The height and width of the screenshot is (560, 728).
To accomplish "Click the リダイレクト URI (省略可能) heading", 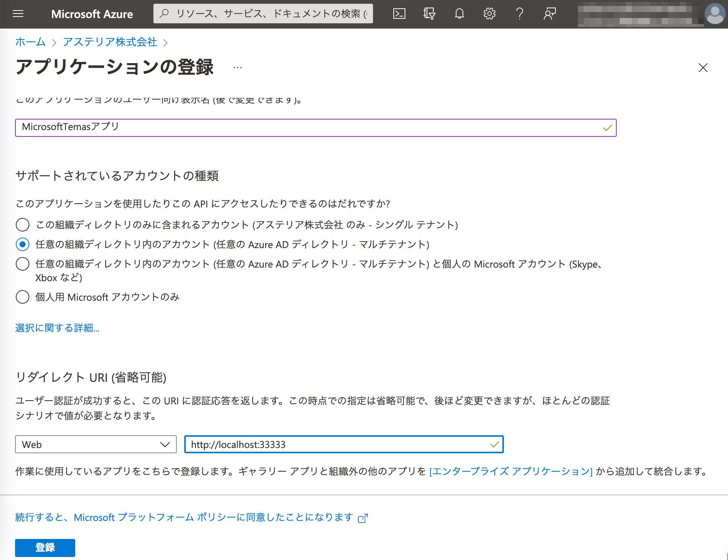I will click(x=91, y=377).
